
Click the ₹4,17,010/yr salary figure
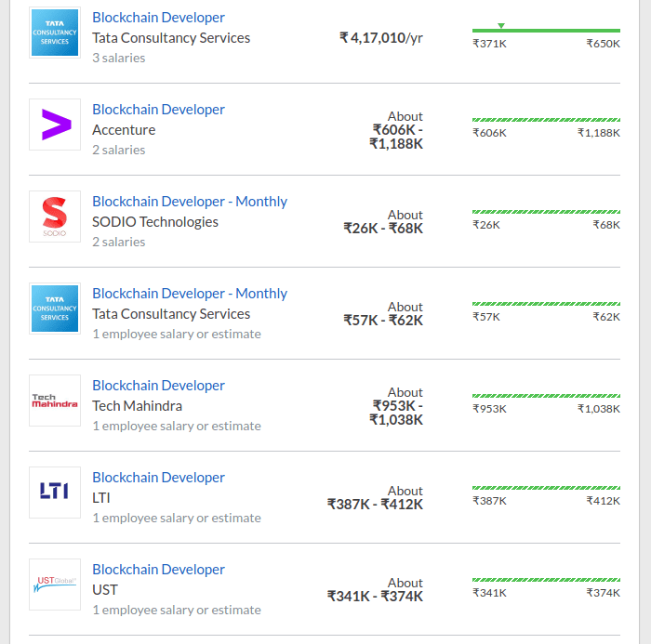pos(381,38)
